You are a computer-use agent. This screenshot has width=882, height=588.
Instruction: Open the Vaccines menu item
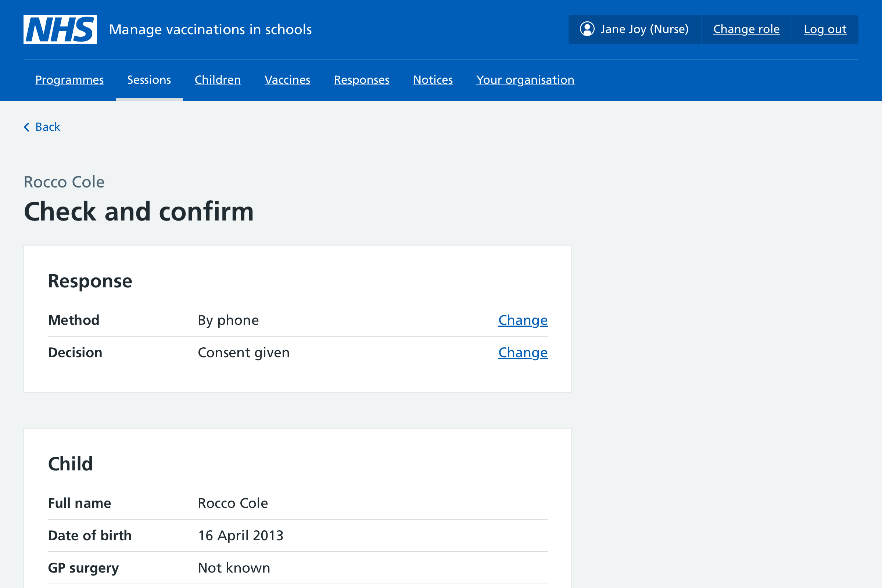(287, 79)
